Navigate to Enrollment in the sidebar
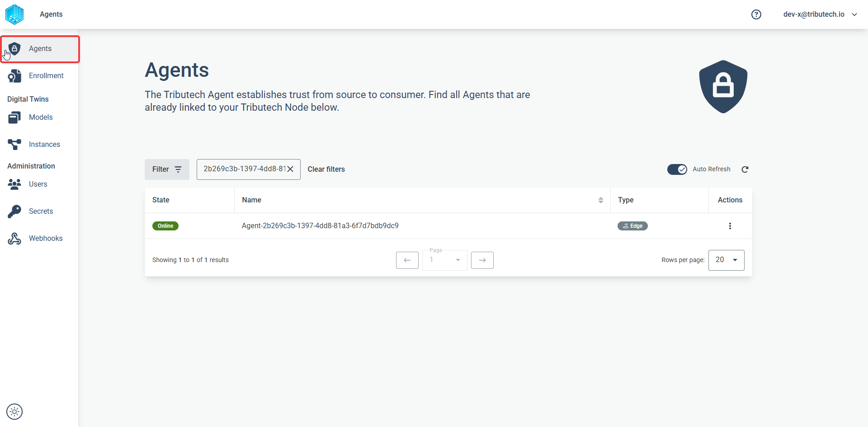 pyautogui.click(x=39, y=76)
